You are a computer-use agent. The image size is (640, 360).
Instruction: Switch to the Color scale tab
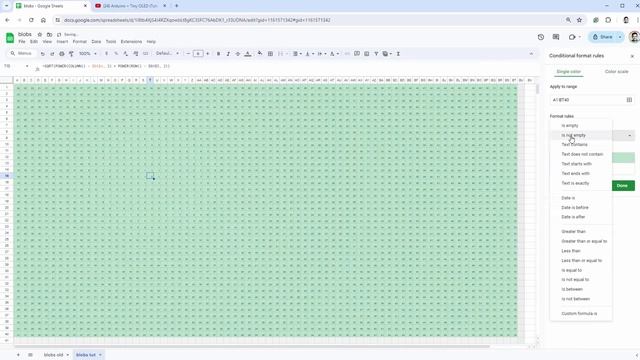pyautogui.click(x=616, y=72)
